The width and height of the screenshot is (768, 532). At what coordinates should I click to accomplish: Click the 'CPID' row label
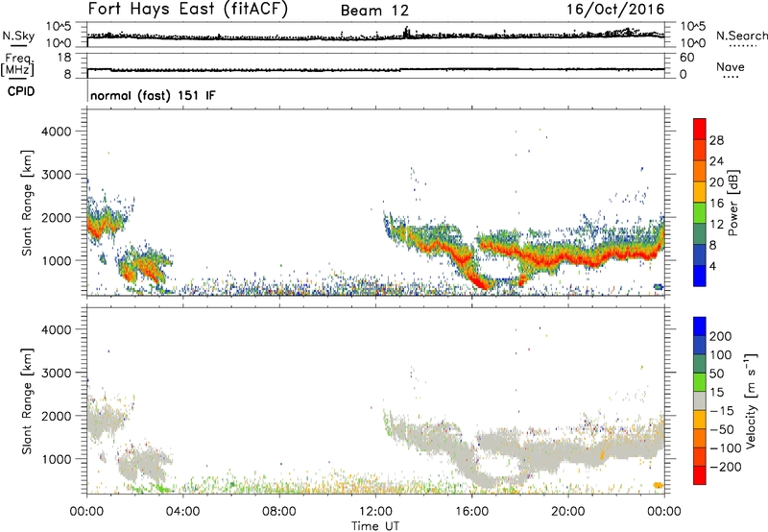(21, 91)
